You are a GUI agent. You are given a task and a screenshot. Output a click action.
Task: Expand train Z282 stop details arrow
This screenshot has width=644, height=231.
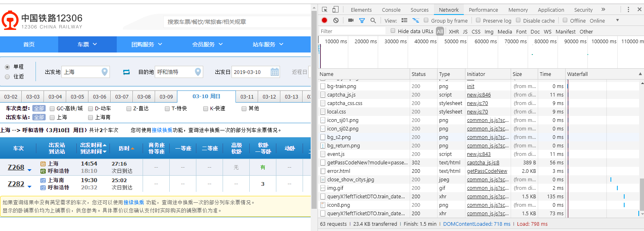(29, 187)
